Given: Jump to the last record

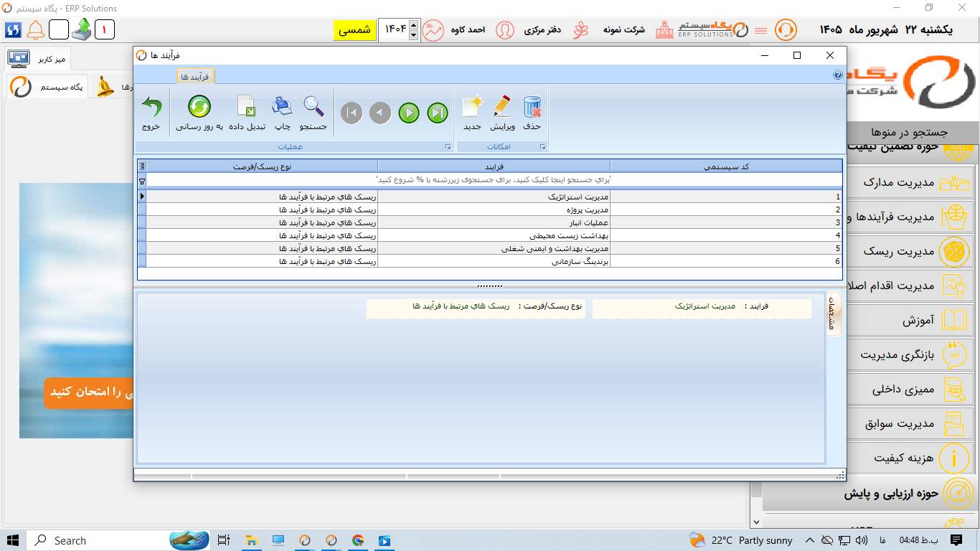Looking at the screenshot, I should (438, 113).
